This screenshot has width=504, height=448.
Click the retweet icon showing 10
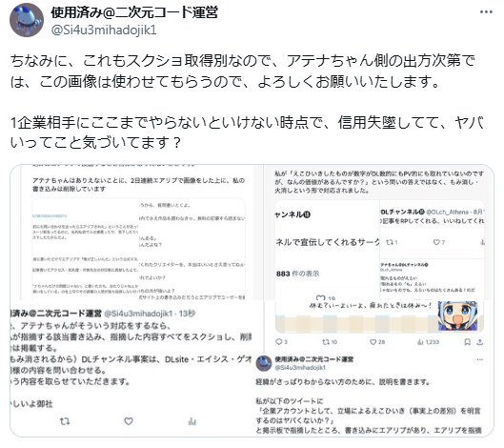coord(330,342)
